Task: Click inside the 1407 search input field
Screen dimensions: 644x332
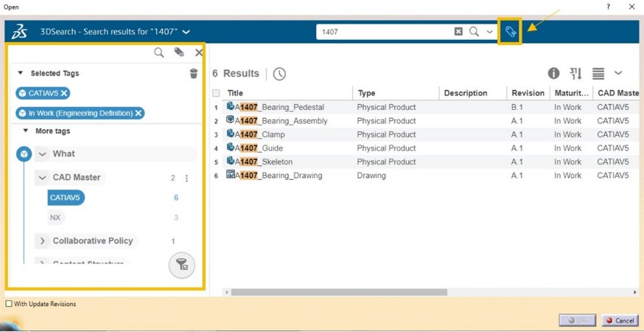Action: tap(386, 32)
